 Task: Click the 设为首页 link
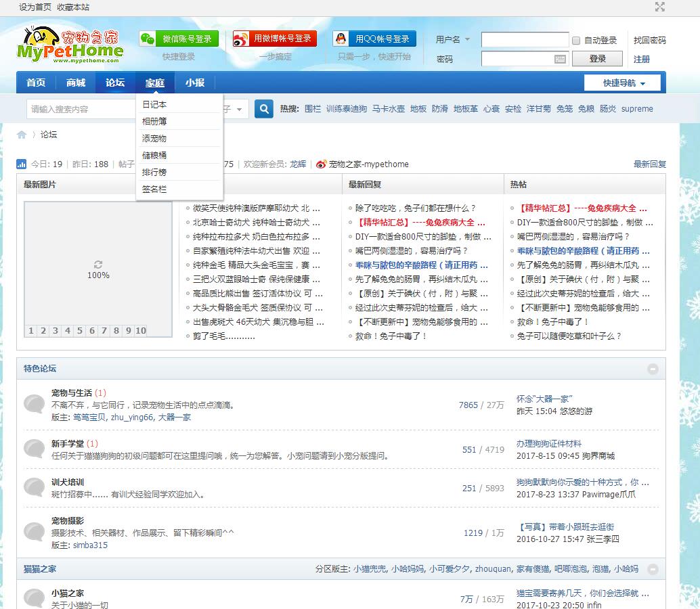click(x=35, y=7)
